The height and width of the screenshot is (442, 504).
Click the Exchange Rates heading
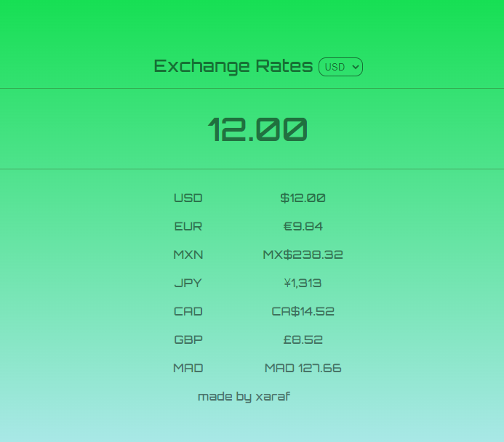pos(233,66)
